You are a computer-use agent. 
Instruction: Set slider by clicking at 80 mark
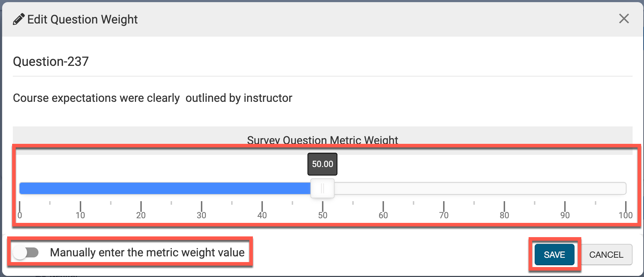click(504, 188)
